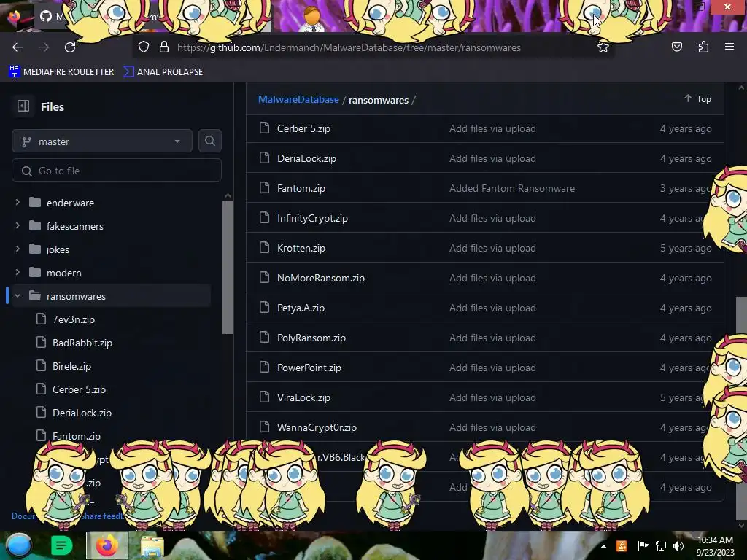
Task: Click the Action Center flag tray icon
Action: (x=643, y=546)
